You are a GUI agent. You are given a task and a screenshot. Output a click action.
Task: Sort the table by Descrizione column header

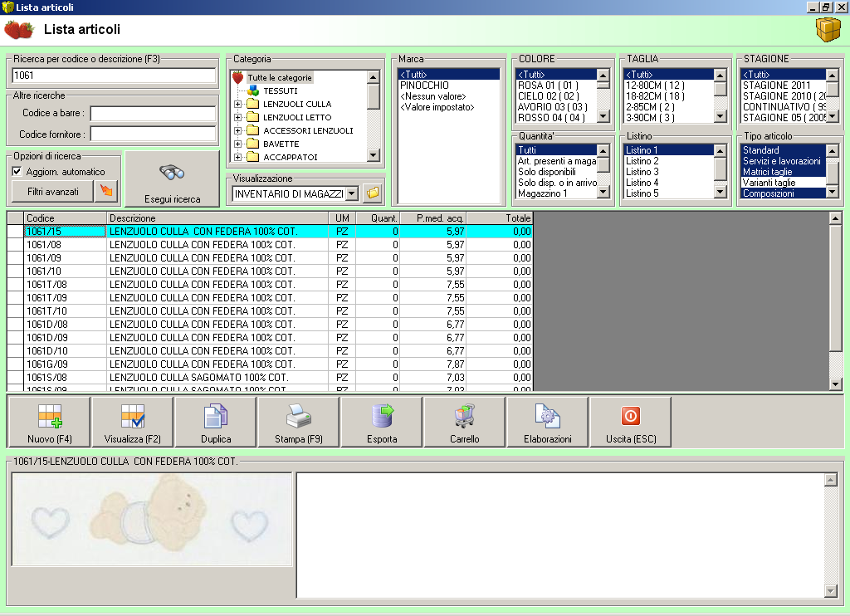pos(217,218)
